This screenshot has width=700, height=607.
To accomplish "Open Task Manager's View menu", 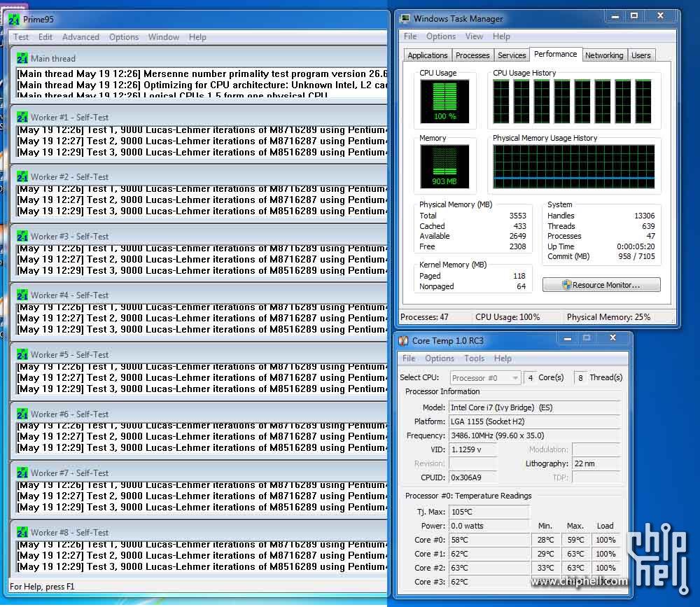I will pyautogui.click(x=474, y=36).
